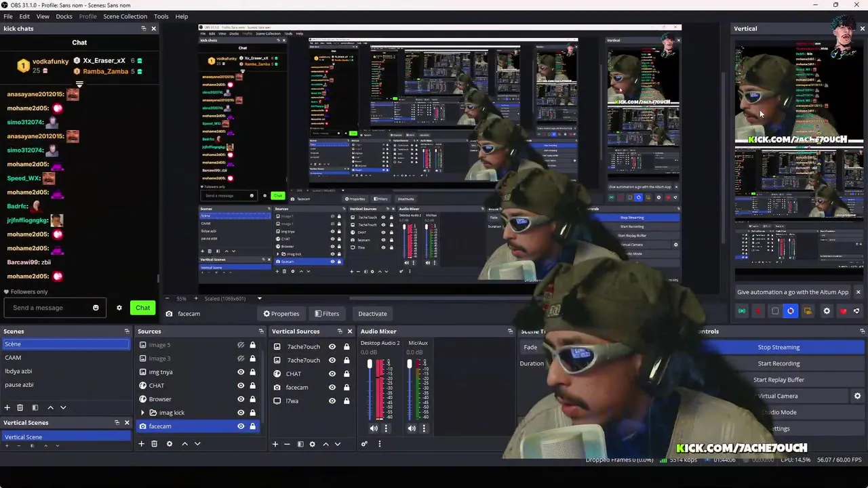
Task: Remove source with minus in Vertical Sources
Action: (286, 444)
